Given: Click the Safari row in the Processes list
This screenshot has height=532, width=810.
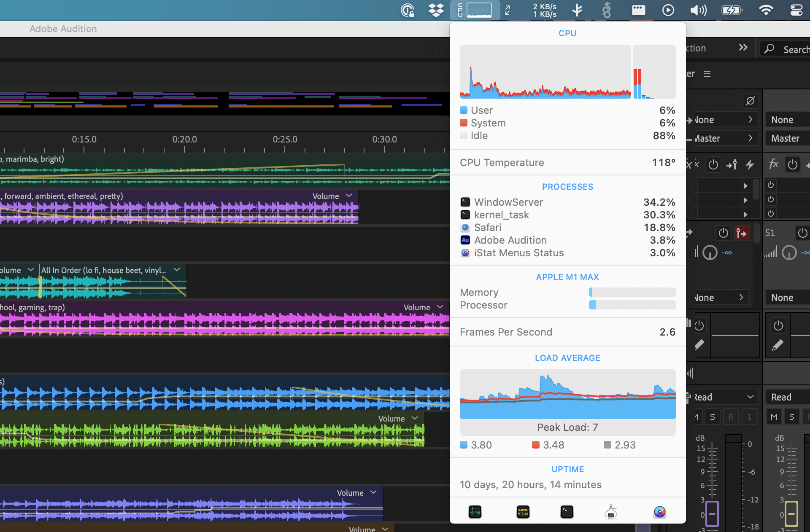Looking at the screenshot, I should point(567,228).
